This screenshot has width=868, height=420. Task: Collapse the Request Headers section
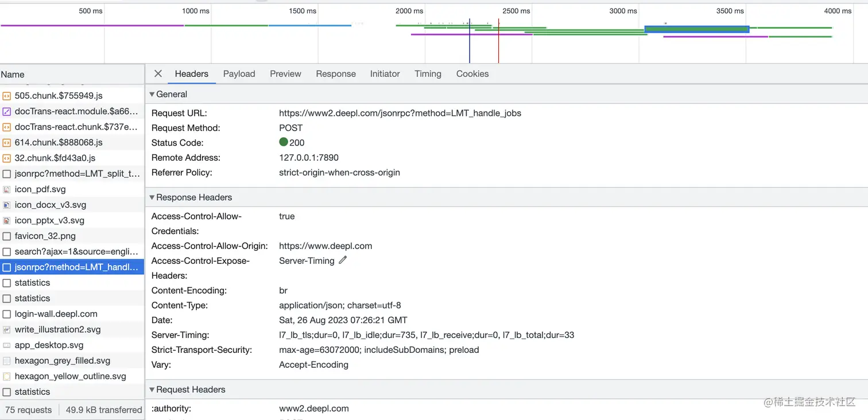click(152, 390)
